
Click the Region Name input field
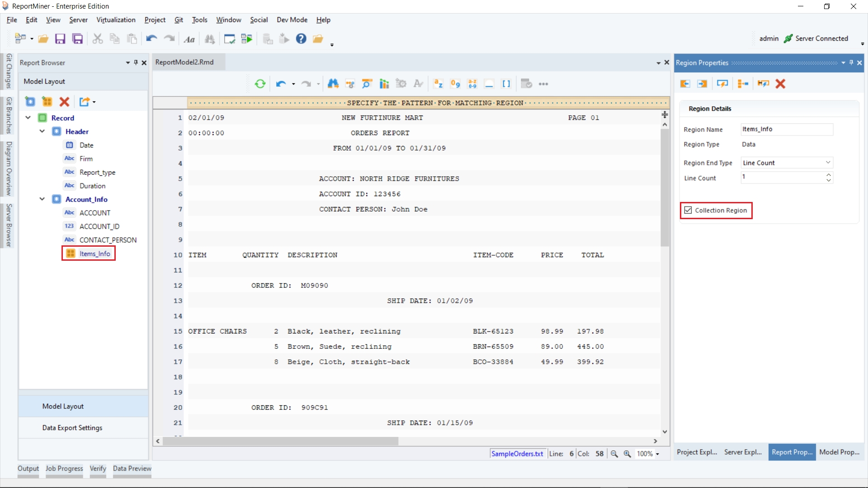(x=787, y=129)
